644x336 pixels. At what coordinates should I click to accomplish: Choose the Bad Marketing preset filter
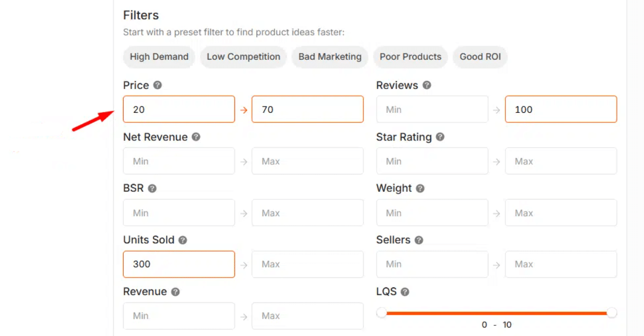[x=330, y=57]
